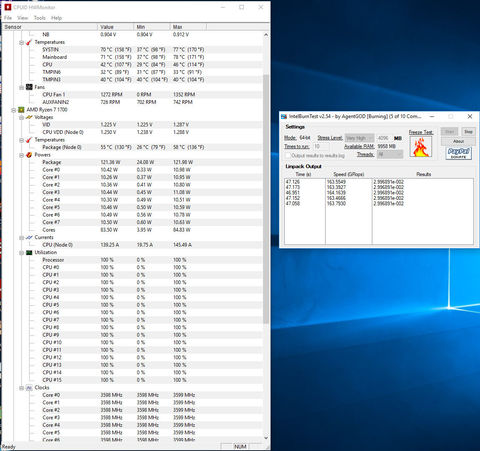Click the Min column header
The height and width of the screenshot is (451, 480).
[x=152, y=27]
